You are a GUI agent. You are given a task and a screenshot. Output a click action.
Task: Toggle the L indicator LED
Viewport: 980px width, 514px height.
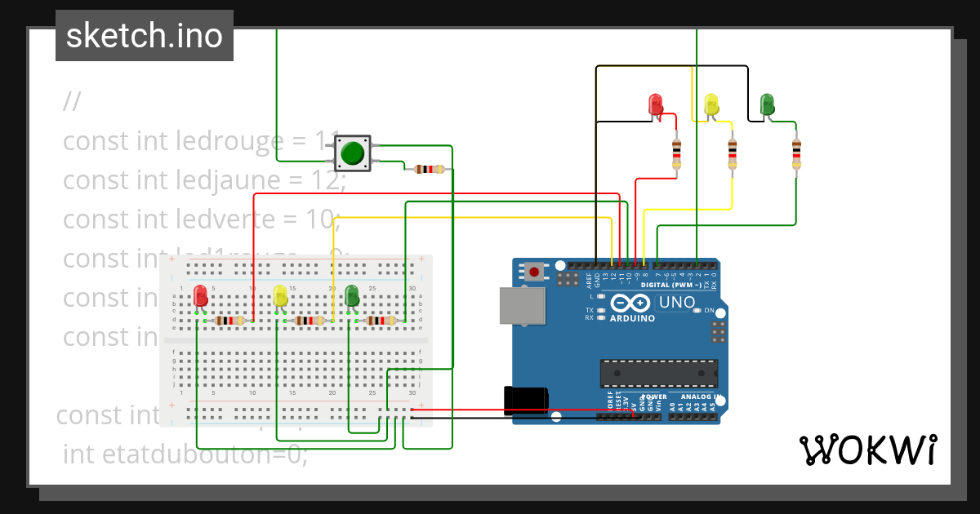[600, 296]
